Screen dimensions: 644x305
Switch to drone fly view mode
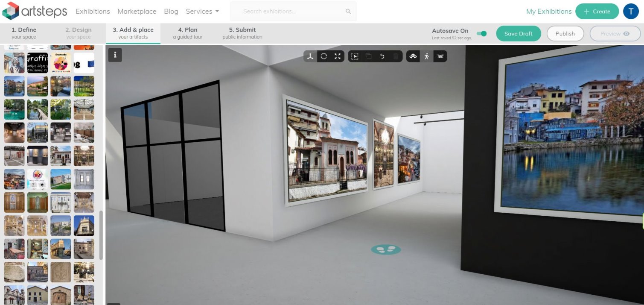click(x=440, y=56)
